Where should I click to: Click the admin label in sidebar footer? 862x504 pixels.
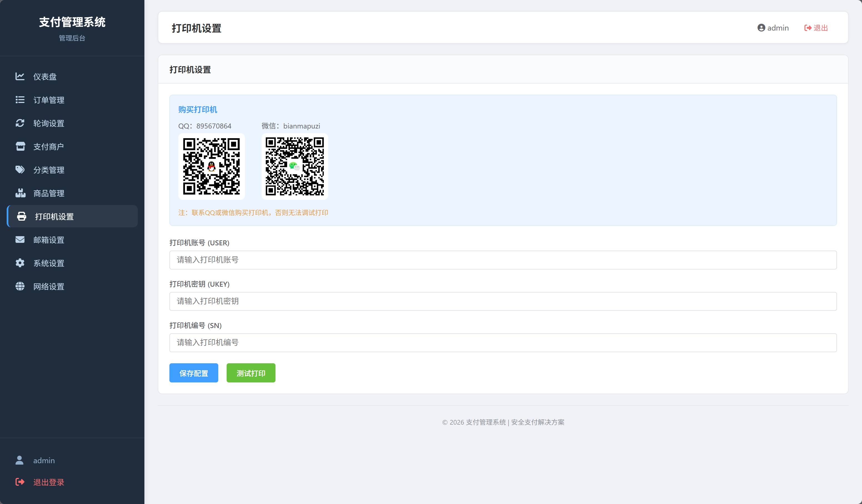pos(44,461)
